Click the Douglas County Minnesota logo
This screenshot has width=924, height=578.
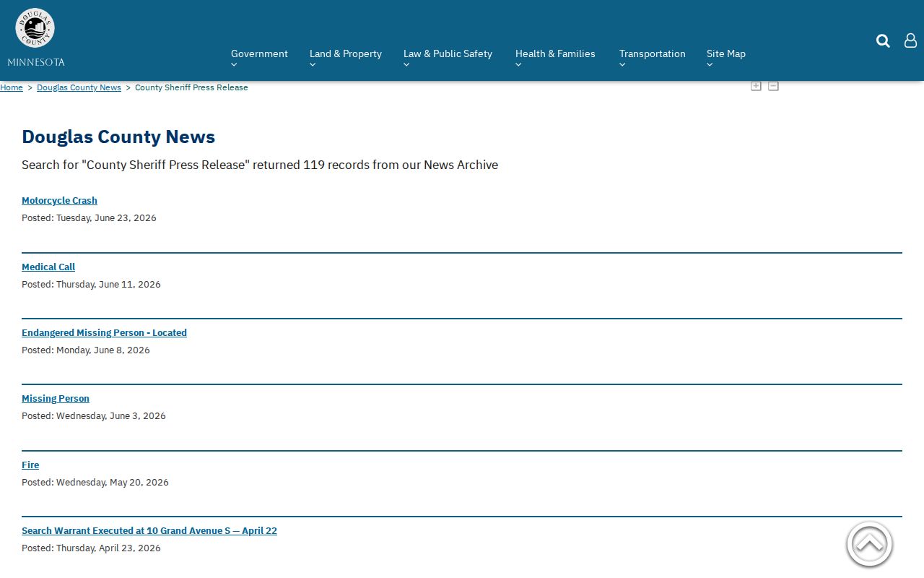(35, 38)
